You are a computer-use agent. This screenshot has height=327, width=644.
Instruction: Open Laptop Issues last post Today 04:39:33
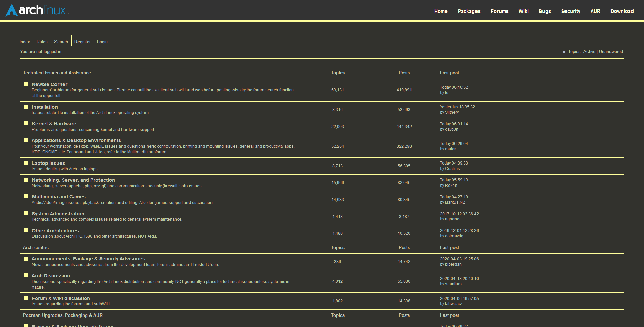point(454,163)
